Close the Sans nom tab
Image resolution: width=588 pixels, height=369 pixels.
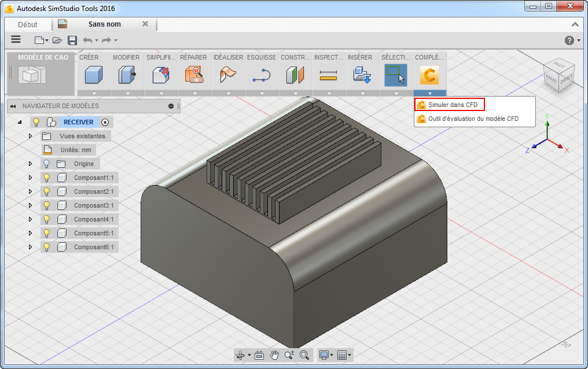point(145,24)
